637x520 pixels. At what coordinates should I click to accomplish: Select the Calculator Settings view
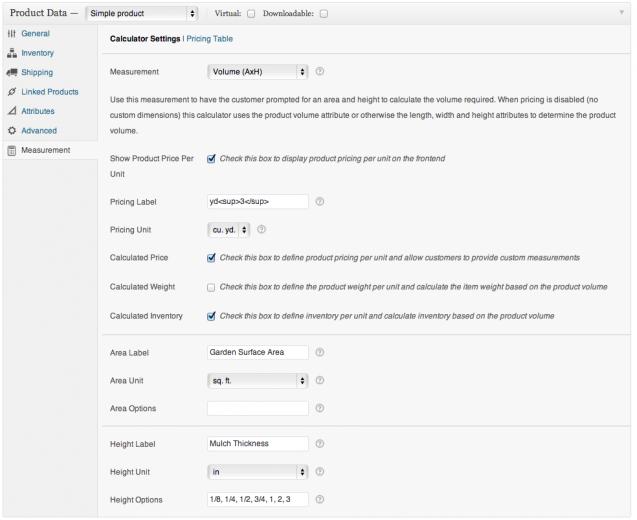pyautogui.click(x=145, y=39)
